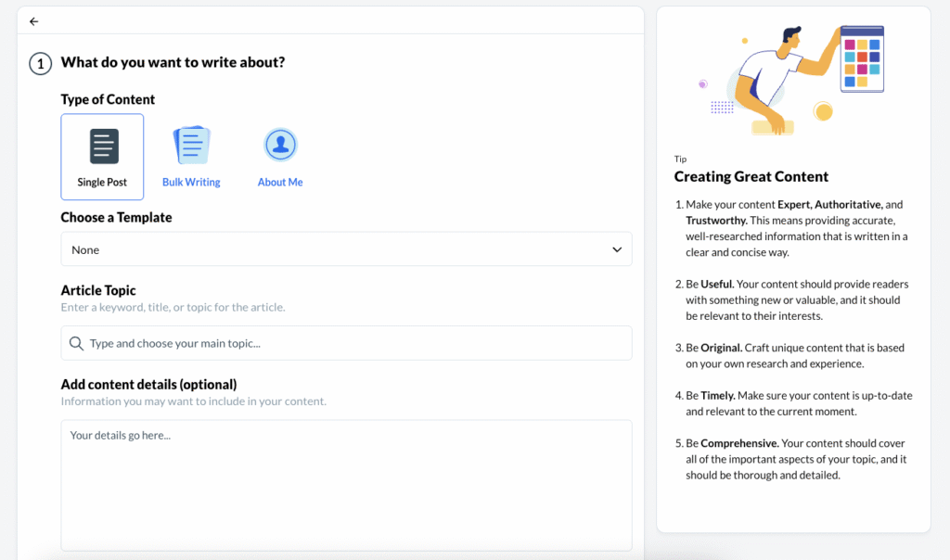Click the Creating Great Content heading
Viewport: 950px width, 560px height.
click(x=751, y=176)
